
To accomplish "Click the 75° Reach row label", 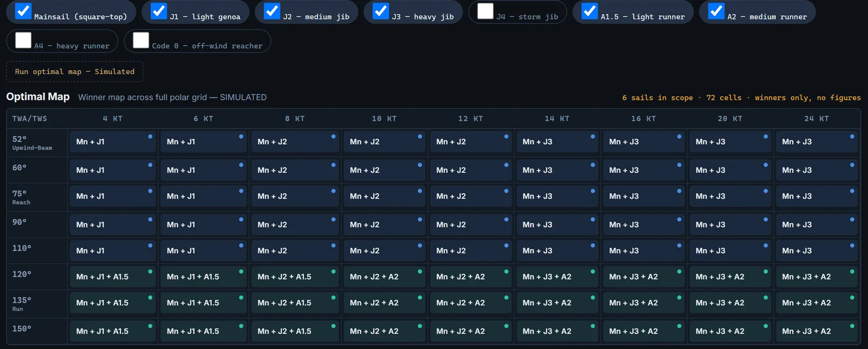I will 22,197.
